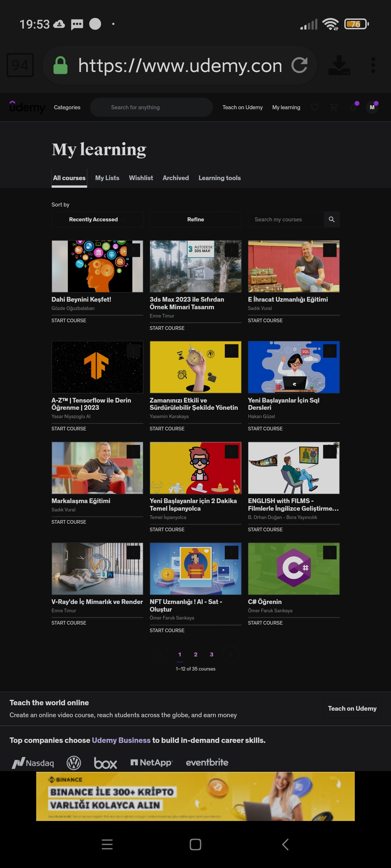
Task: Open options menu on Temel İspanyolca card
Action: coord(232,451)
